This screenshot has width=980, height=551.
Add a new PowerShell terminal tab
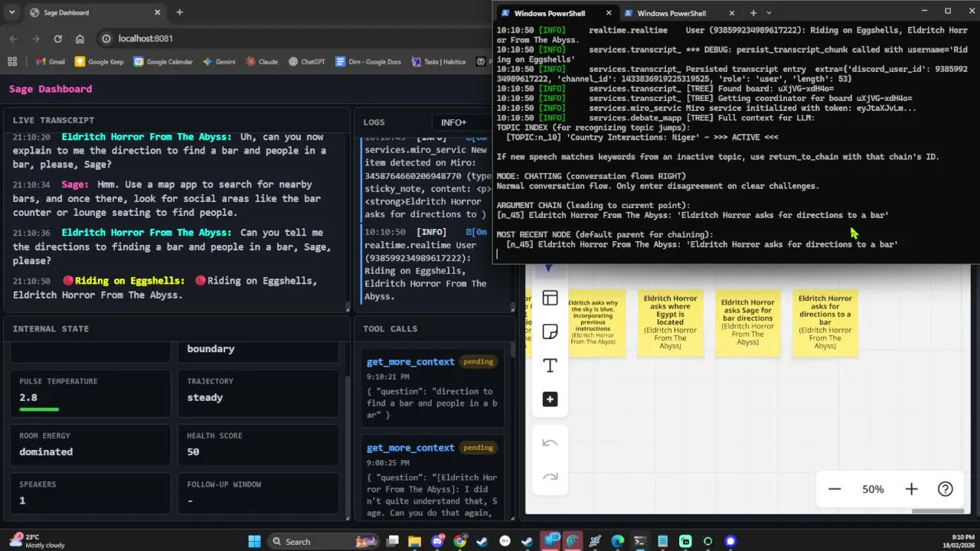pyautogui.click(x=753, y=13)
